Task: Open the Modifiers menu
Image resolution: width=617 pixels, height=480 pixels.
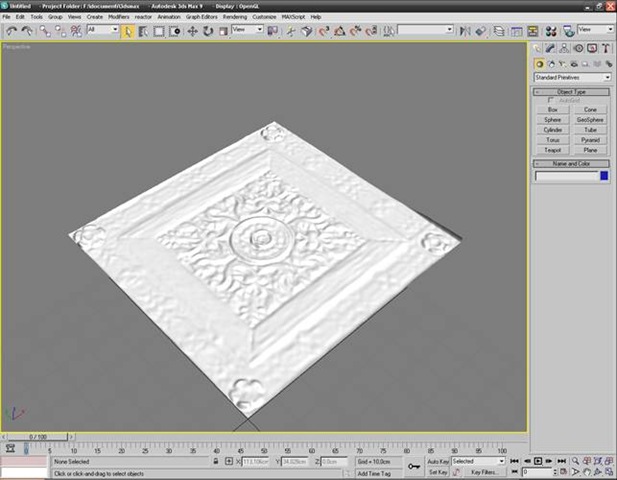Action: click(118, 17)
